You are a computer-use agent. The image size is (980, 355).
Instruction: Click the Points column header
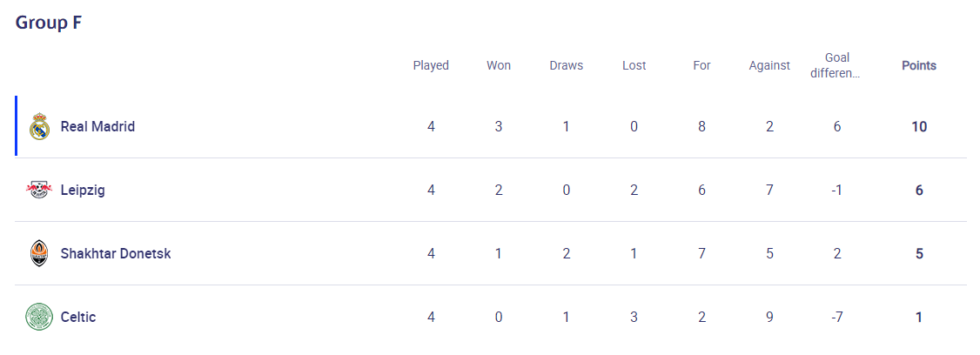click(x=919, y=65)
